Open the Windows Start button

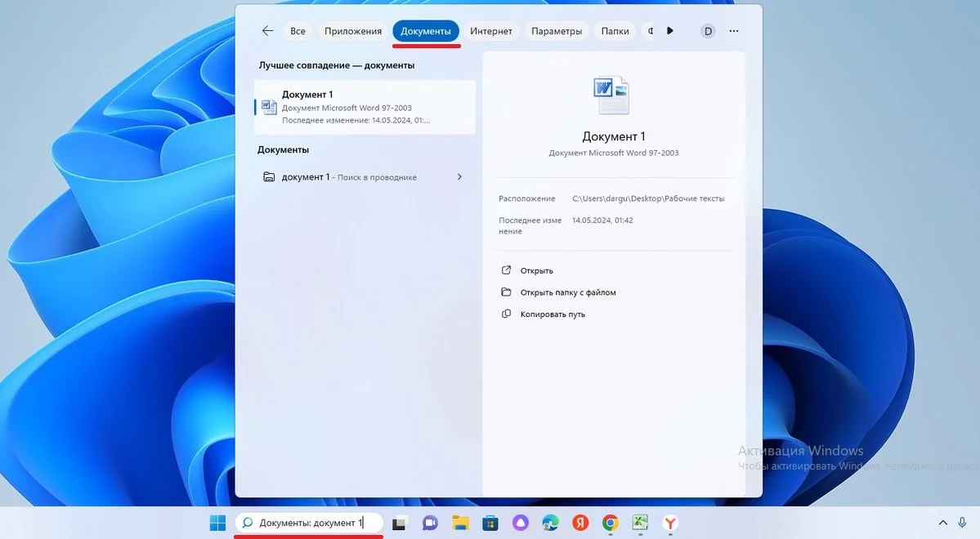[217, 523]
